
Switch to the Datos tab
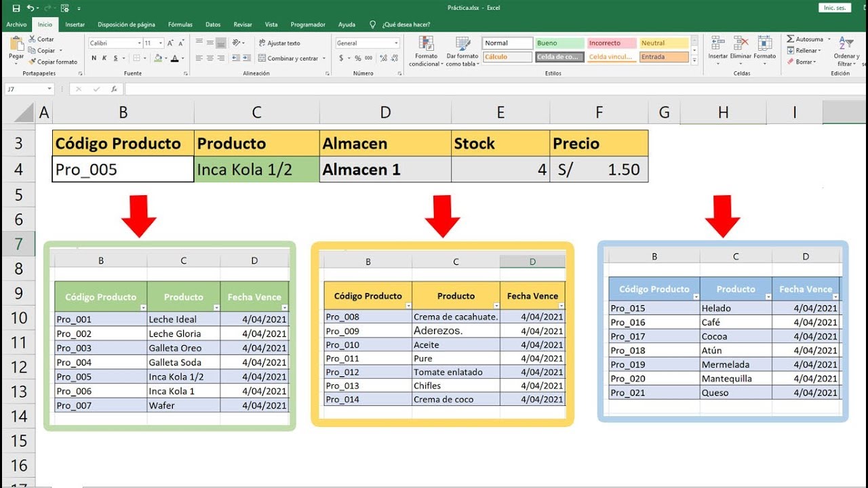tap(213, 24)
